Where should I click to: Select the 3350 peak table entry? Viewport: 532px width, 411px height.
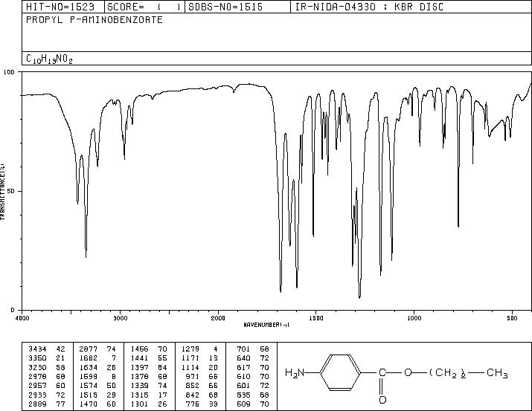tap(46, 358)
